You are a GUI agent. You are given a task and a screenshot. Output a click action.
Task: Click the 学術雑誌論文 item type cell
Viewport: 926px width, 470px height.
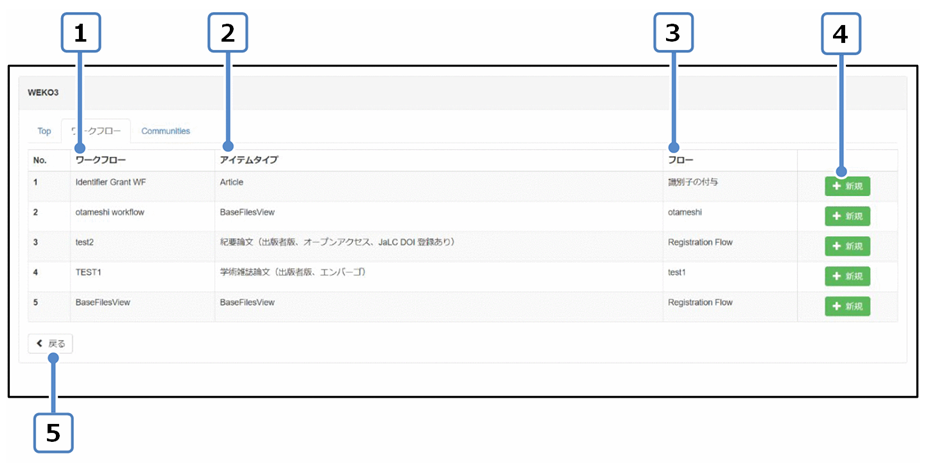[294, 272]
